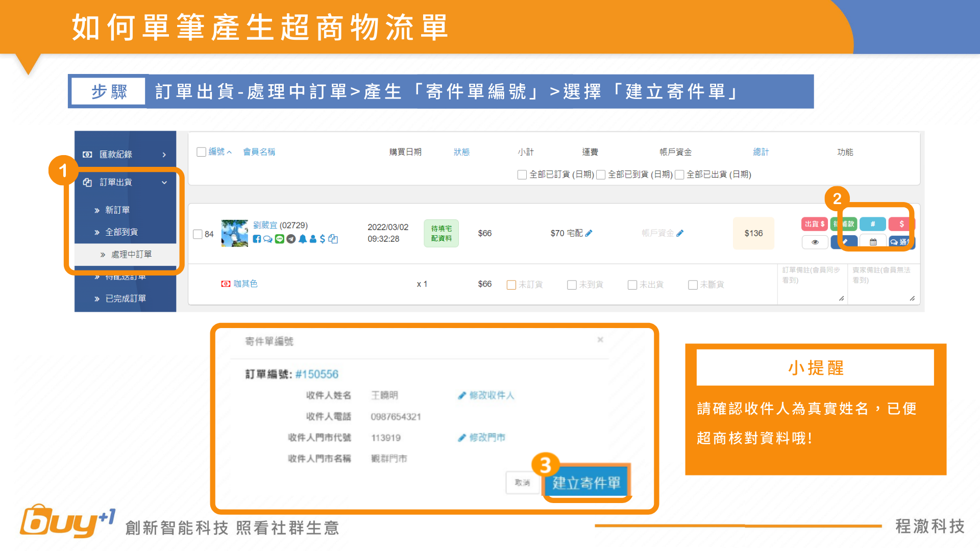Click the 修改收件人 link
The image size is (980, 551).
[486, 395]
